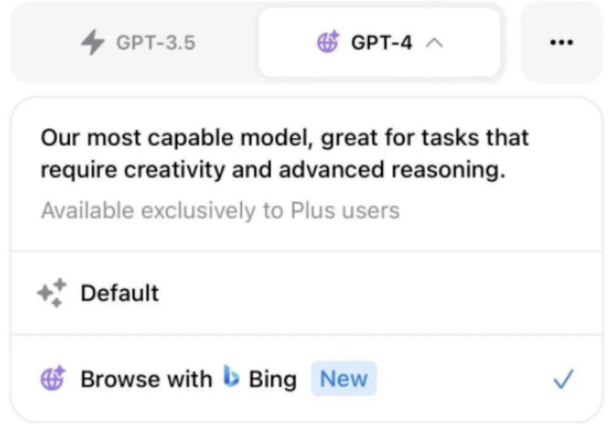The width and height of the screenshot is (612, 424).
Task: Click the purple globe icon next to GPT-4
Action: [327, 42]
